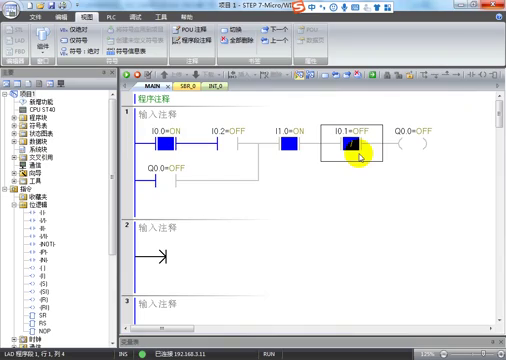Click the red STOP button in toolbar
506x360 pixels.
click(x=137, y=75)
